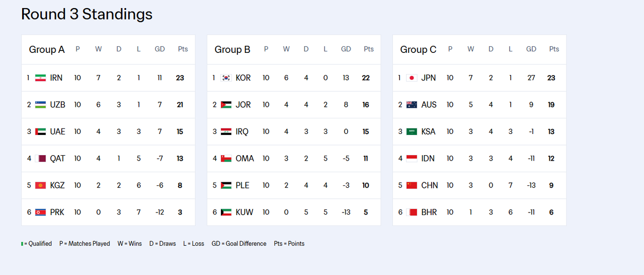Select the Australia flag in Group C
Screen dimensions: 644x275
[412, 105]
